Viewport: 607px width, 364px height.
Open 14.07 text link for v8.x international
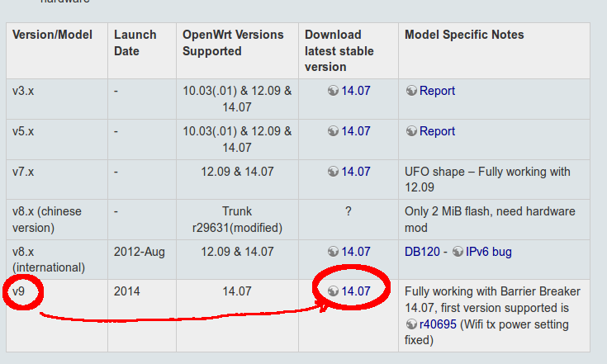point(356,252)
